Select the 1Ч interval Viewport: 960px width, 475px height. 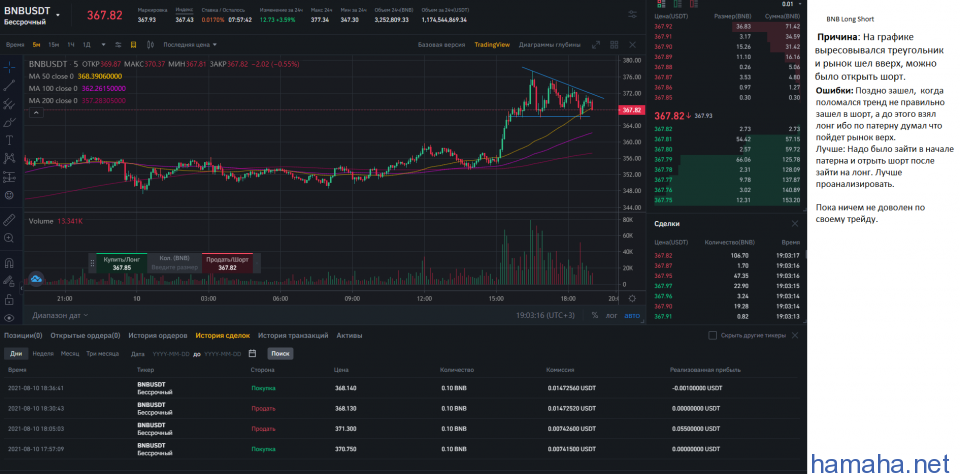[71, 45]
